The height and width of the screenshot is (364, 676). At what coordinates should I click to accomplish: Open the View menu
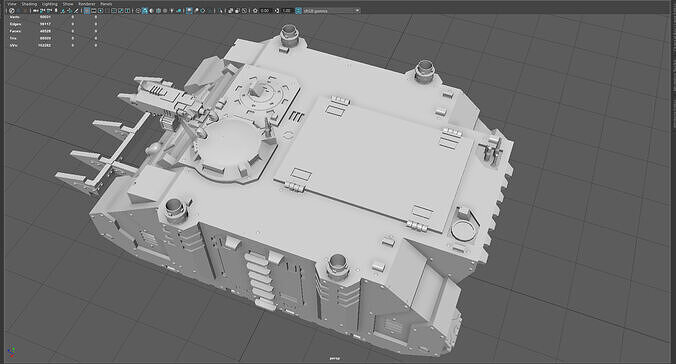(12, 4)
